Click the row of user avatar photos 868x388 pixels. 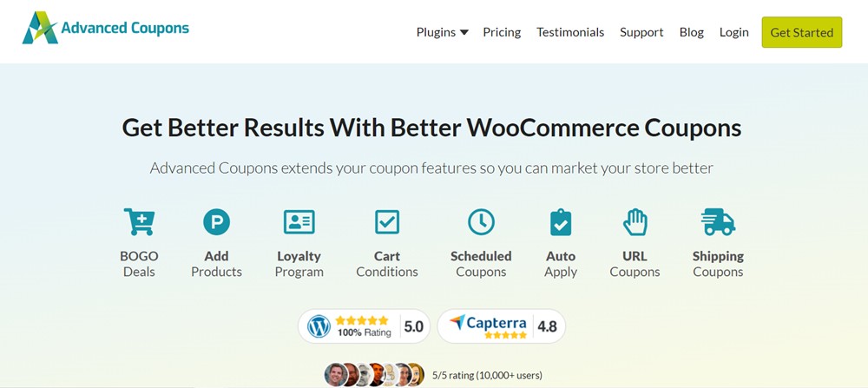pyautogui.click(x=374, y=375)
